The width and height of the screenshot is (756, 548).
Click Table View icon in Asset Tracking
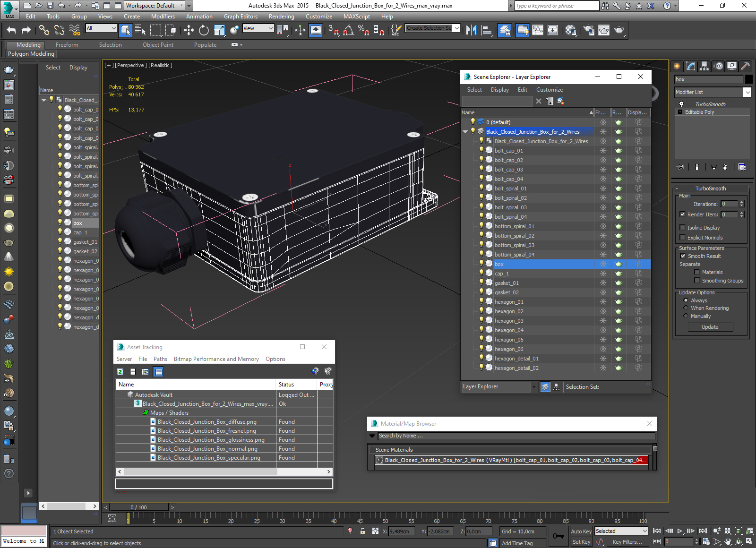tap(159, 372)
